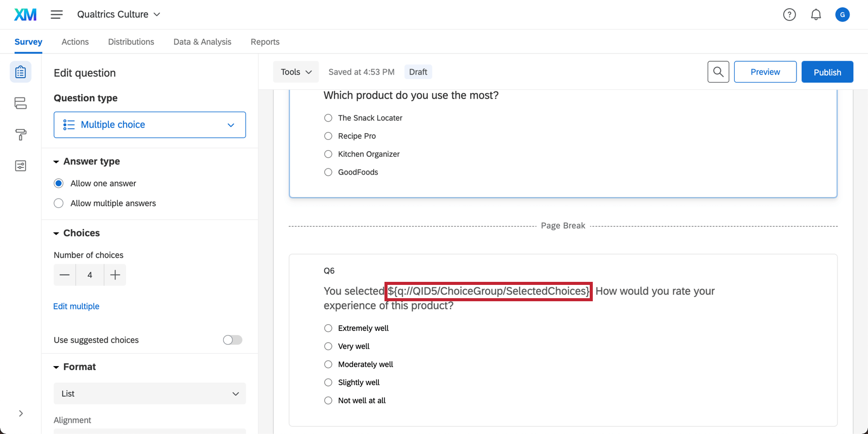Open Survey options icon in sidebar
The image size is (868, 434).
(20, 166)
